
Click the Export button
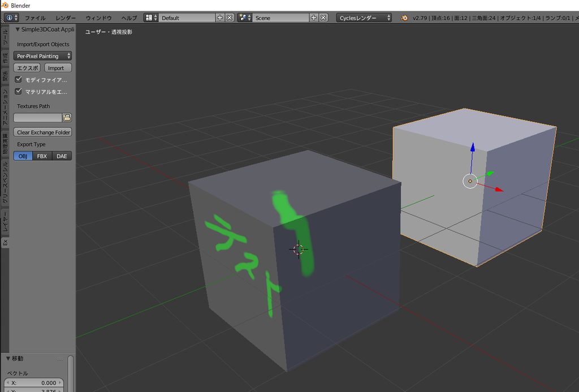coord(27,68)
